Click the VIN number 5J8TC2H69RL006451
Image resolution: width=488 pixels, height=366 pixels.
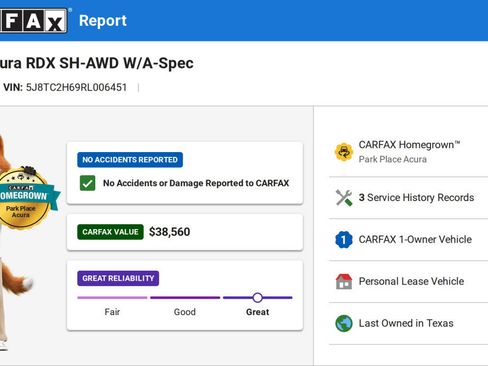76,88
